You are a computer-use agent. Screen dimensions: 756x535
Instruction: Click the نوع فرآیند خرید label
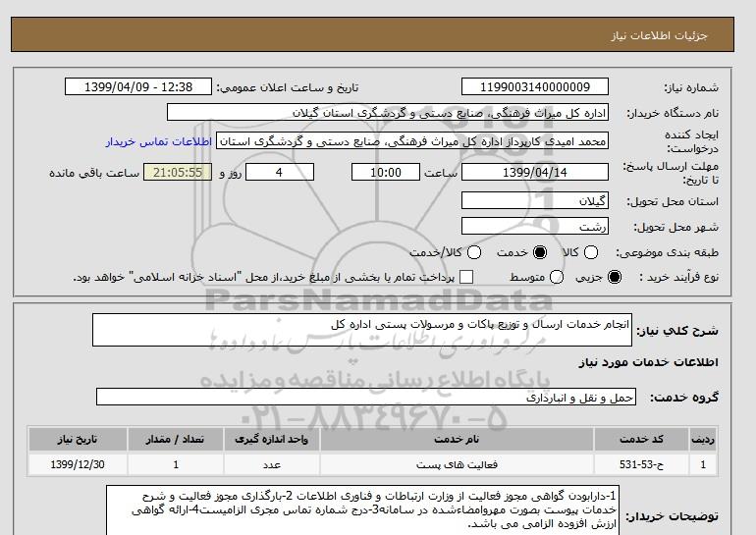(678, 277)
